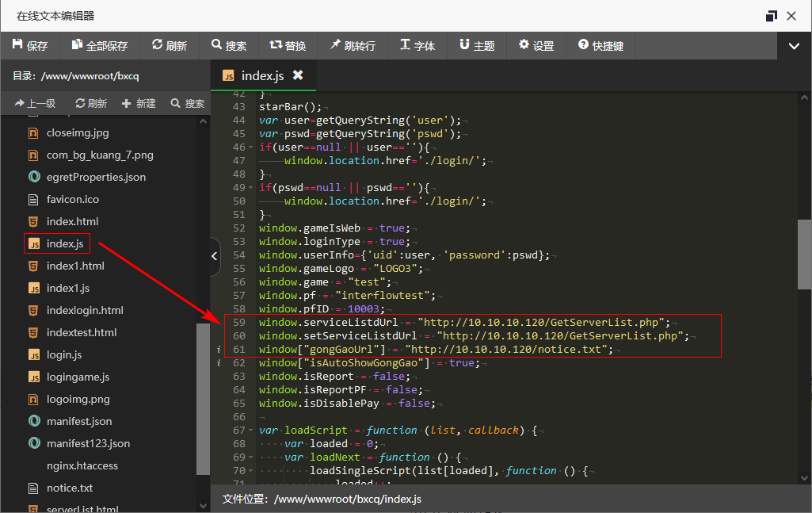
Task: Switch to the index.js editor tab
Action: coord(261,75)
